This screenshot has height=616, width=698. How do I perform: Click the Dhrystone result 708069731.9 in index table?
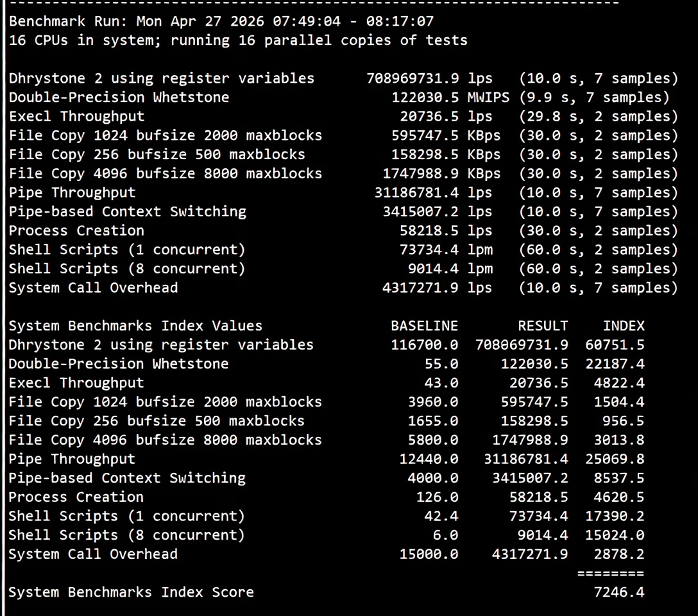point(522,345)
